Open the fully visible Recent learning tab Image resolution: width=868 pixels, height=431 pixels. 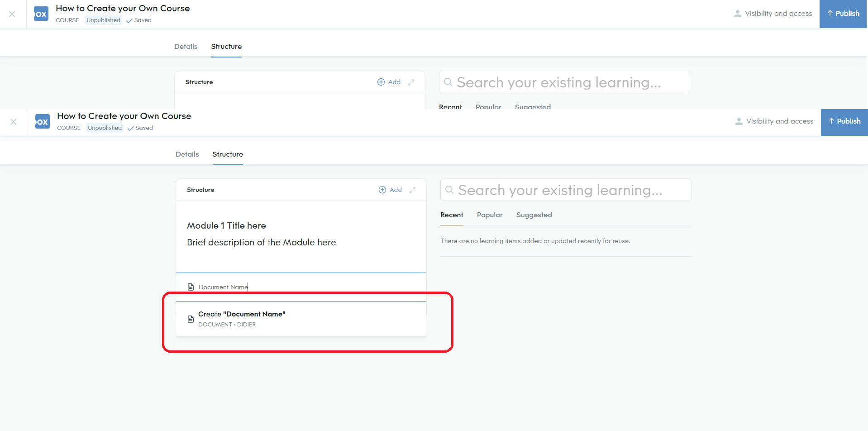(x=452, y=215)
